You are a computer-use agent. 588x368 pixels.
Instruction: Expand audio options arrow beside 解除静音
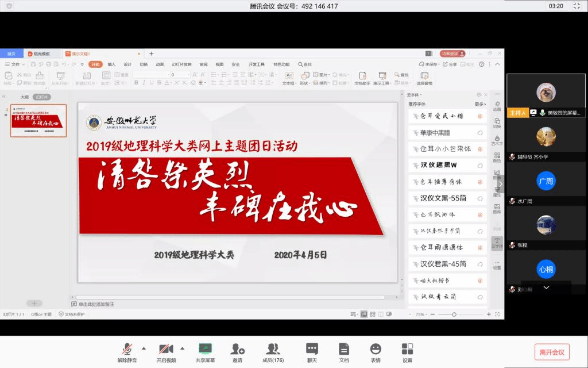pos(144,348)
